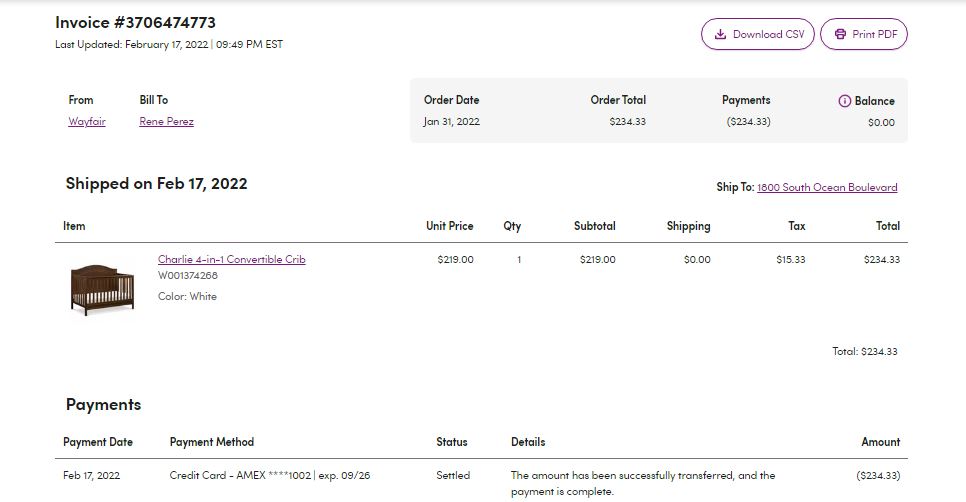The height and width of the screenshot is (502, 966).
Task: Click the SKU W001374268 text
Action: [188, 275]
